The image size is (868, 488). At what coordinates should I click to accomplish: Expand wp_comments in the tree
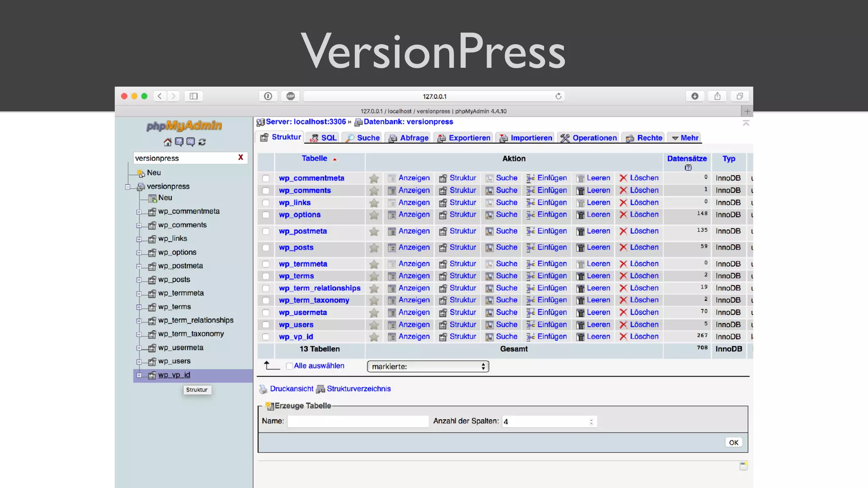[x=139, y=225]
